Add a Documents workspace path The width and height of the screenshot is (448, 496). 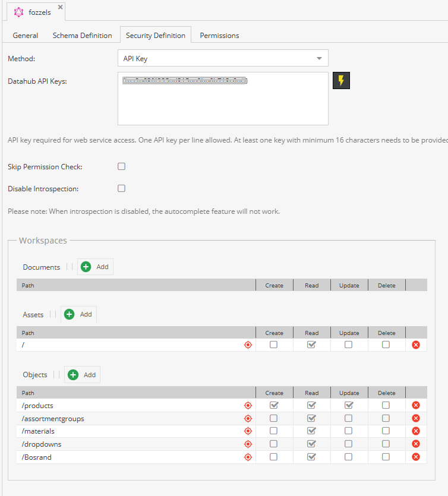[x=95, y=267]
